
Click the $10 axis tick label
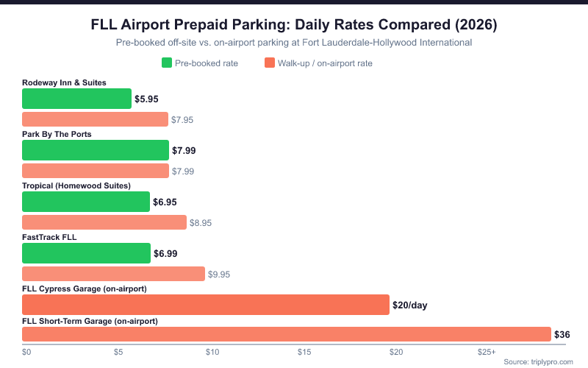[x=212, y=352]
